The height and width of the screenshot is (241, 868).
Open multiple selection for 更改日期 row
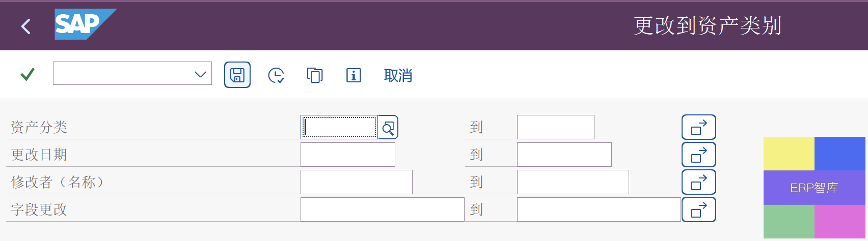699,155
